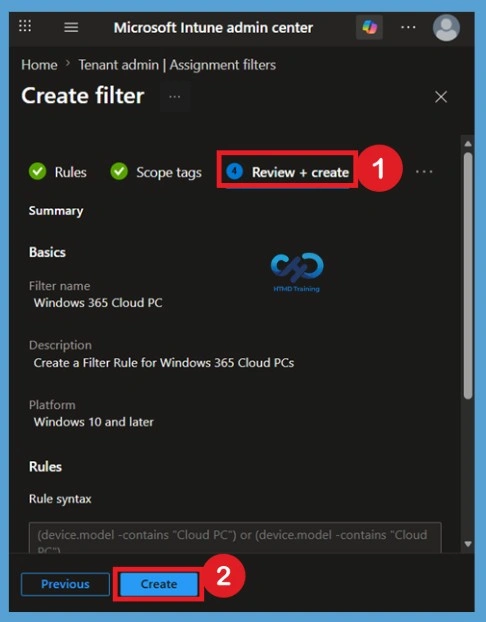The image size is (486, 622).
Task: Go to Home breadcrumb
Action: click(39, 65)
